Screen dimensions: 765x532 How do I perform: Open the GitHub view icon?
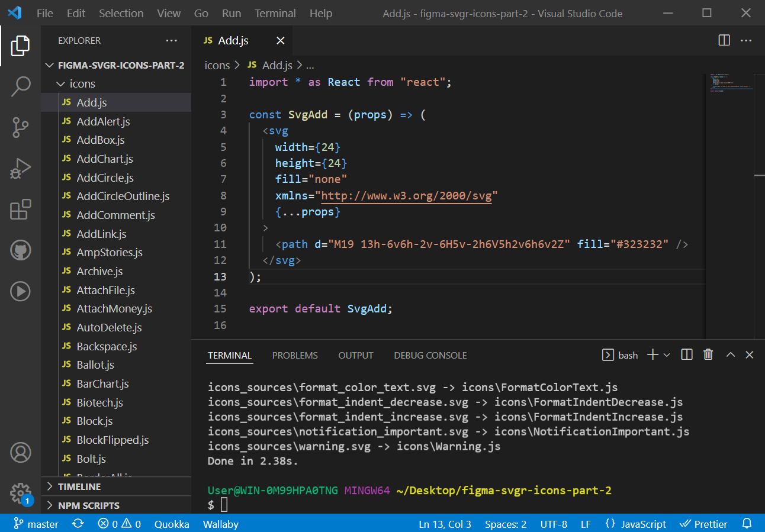[x=20, y=250]
